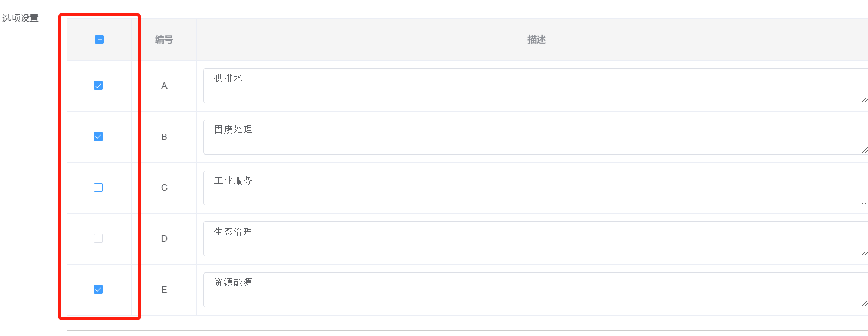Image resolution: width=868 pixels, height=336 pixels.
Task: Uncheck the checkbox for option E
Action: click(x=98, y=290)
